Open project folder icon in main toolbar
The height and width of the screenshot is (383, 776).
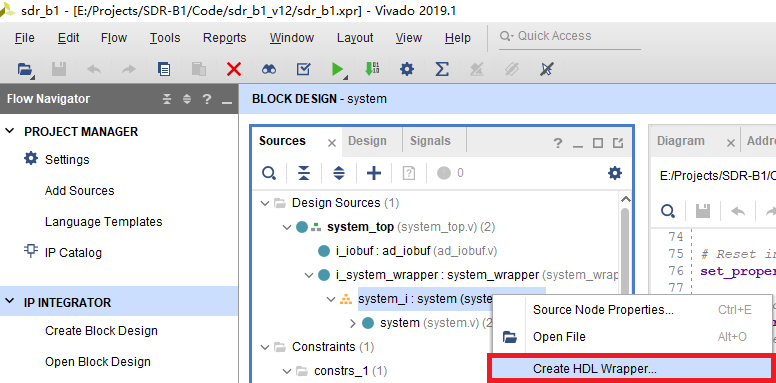pyautogui.click(x=25, y=69)
